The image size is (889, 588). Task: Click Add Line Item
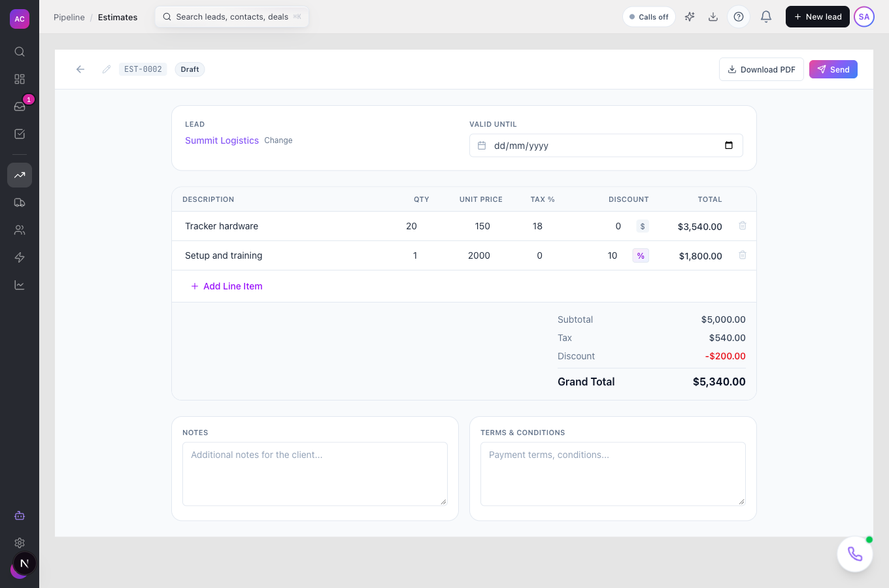(227, 286)
